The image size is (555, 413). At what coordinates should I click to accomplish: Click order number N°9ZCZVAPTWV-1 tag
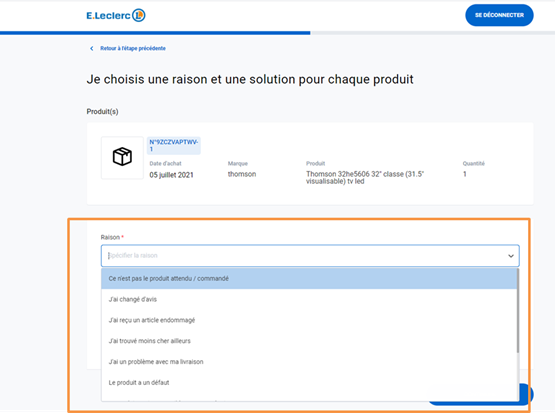tap(173, 145)
